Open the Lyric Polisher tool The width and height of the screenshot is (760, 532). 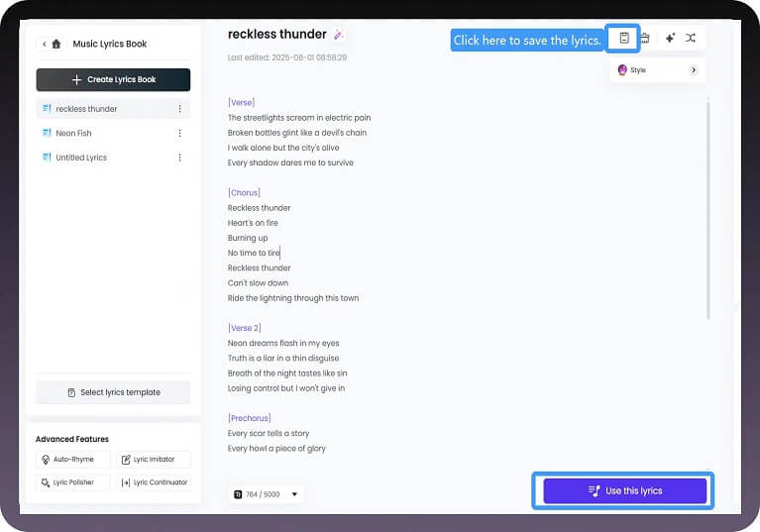click(73, 482)
